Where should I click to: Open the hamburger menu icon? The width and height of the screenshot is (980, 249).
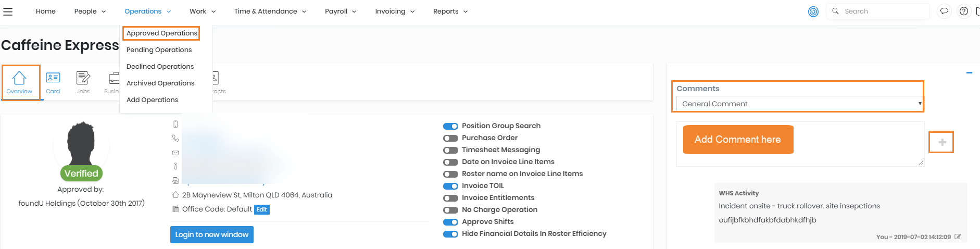(8, 11)
